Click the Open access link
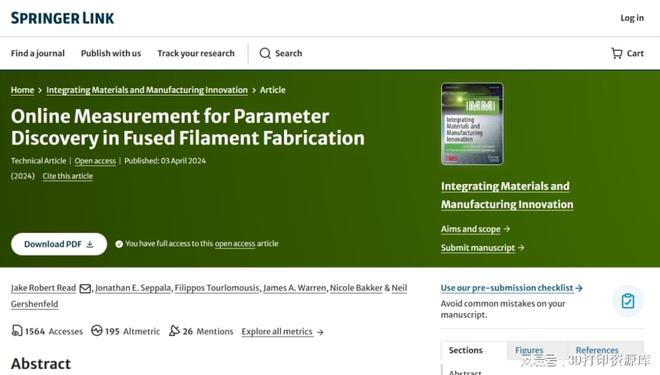The image size is (660, 375). [95, 161]
